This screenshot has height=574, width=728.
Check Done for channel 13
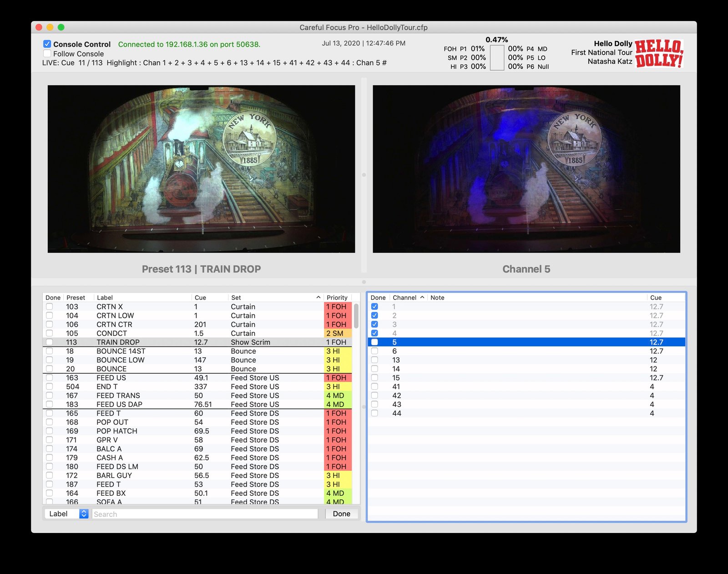click(374, 360)
